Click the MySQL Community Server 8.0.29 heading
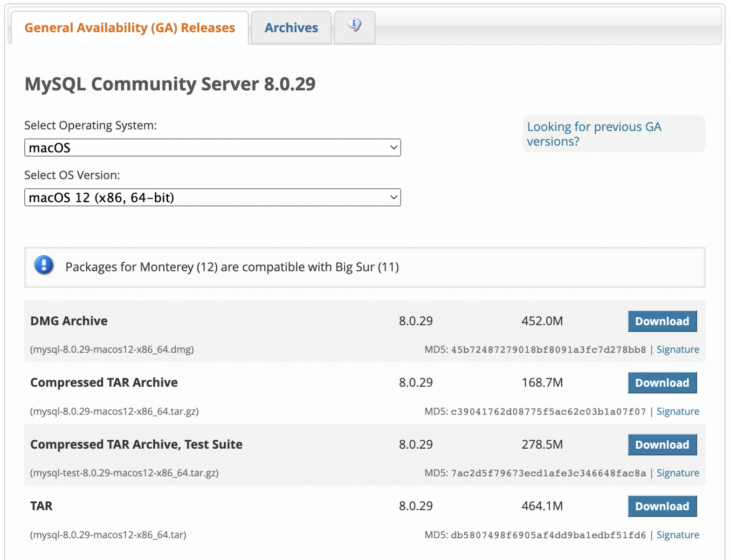The image size is (731, 560). 170,84
